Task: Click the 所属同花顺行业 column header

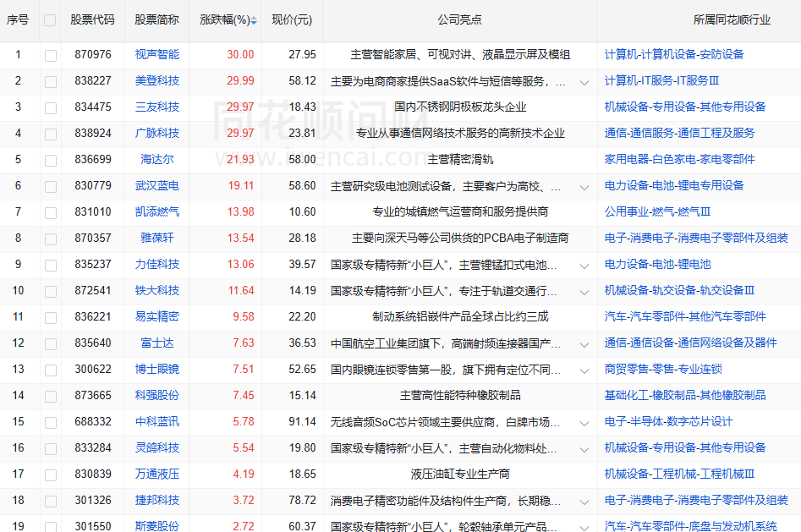Action: point(732,20)
